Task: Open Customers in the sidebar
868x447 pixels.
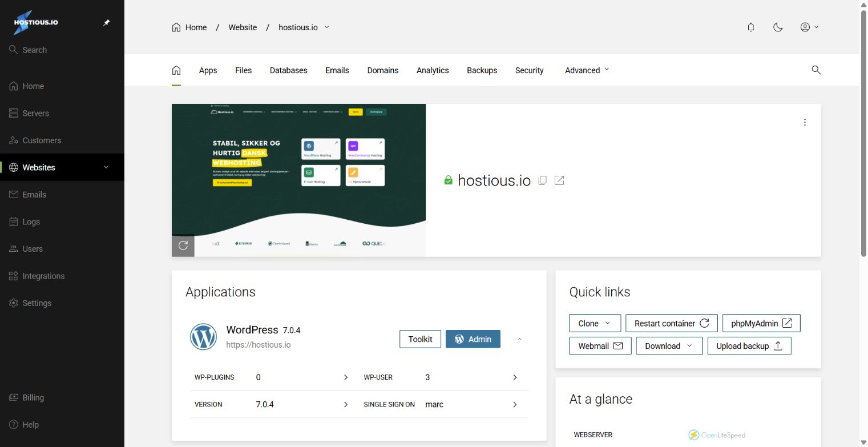Action: coord(62,140)
